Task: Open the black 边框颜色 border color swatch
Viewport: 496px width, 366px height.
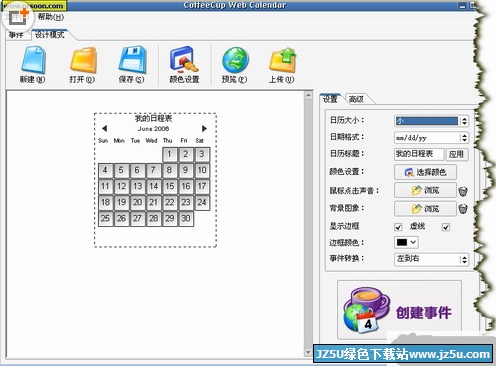Action: [x=406, y=242]
